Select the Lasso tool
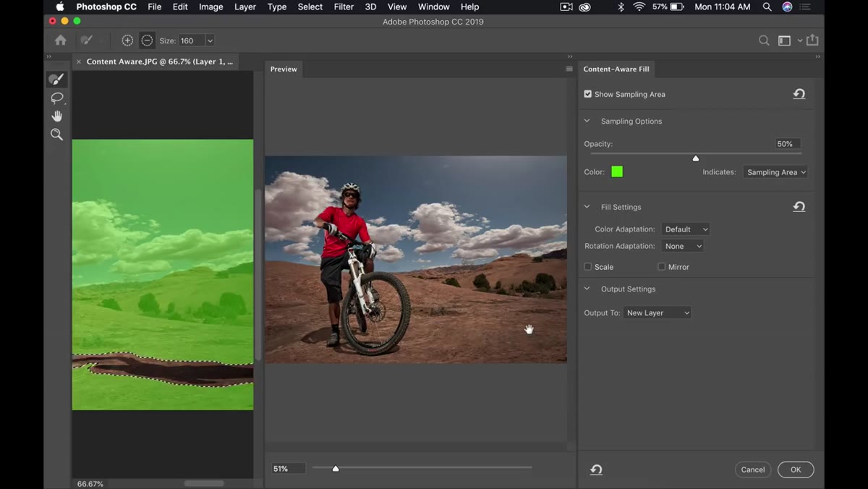Image resolution: width=868 pixels, height=489 pixels. (x=56, y=98)
